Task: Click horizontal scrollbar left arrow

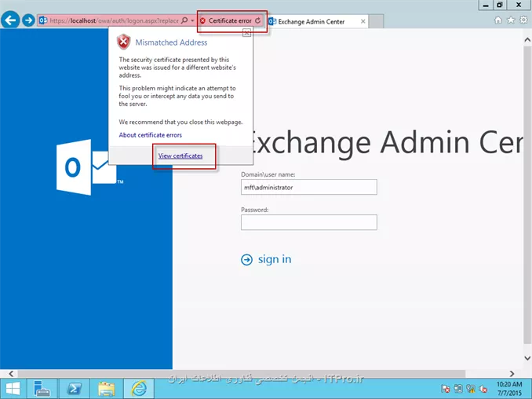Action: (x=11, y=374)
